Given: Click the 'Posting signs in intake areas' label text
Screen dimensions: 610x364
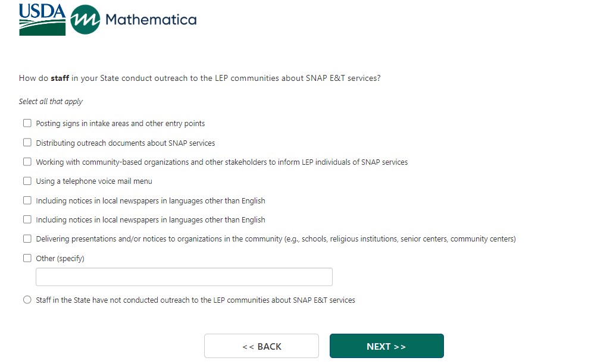Looking at the screenshot, I should coord(120,124).
